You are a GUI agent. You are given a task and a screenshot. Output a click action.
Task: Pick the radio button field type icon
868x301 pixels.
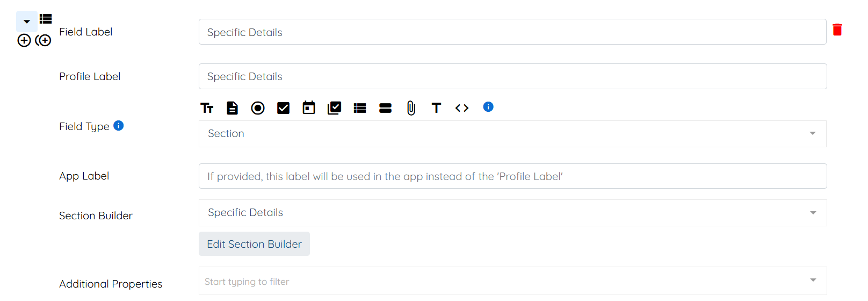click(258, 108)
